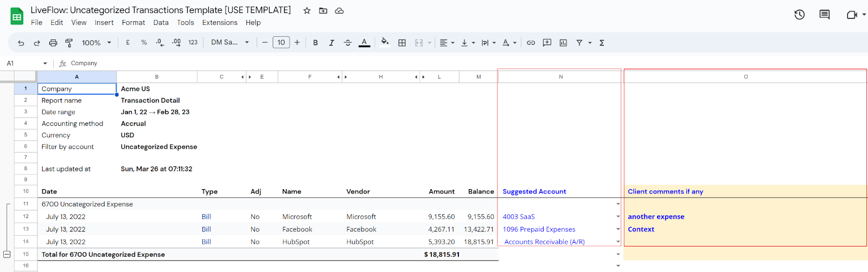Click the Functions sigma button
Viewport: 868px width, 272px height.
tap(602, 43)
